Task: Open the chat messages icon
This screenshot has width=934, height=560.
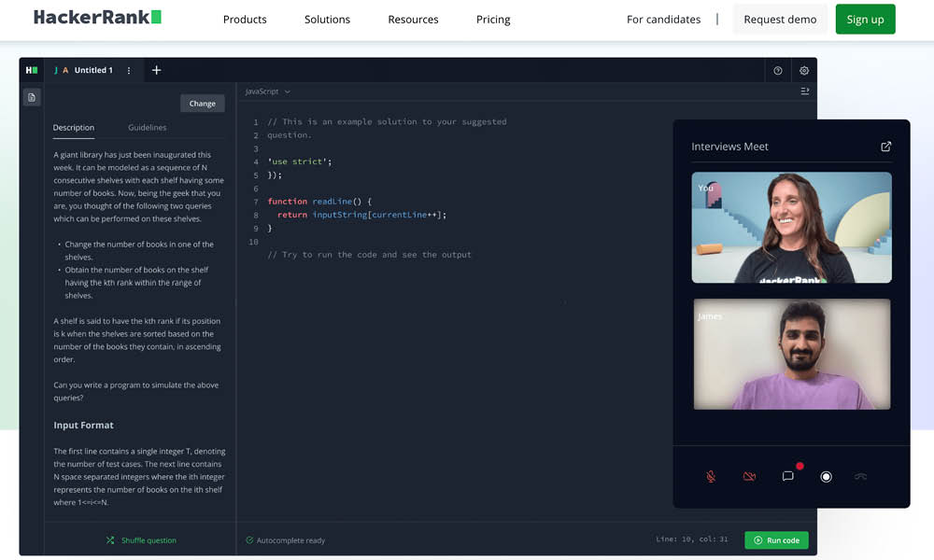Action: pyautogui.click(x=788, y=476)
